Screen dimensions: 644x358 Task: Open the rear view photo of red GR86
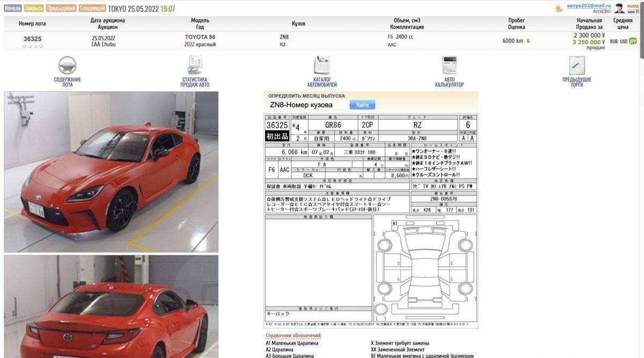111,306
